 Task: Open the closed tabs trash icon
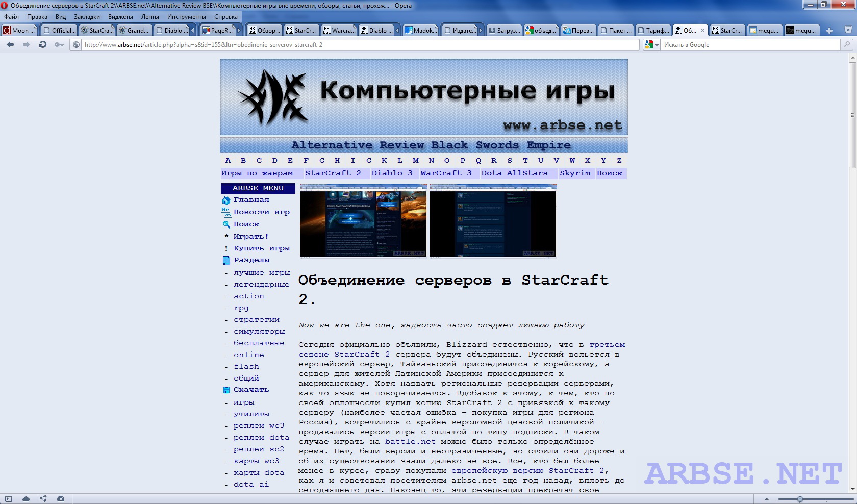click(x=848, y=30)
